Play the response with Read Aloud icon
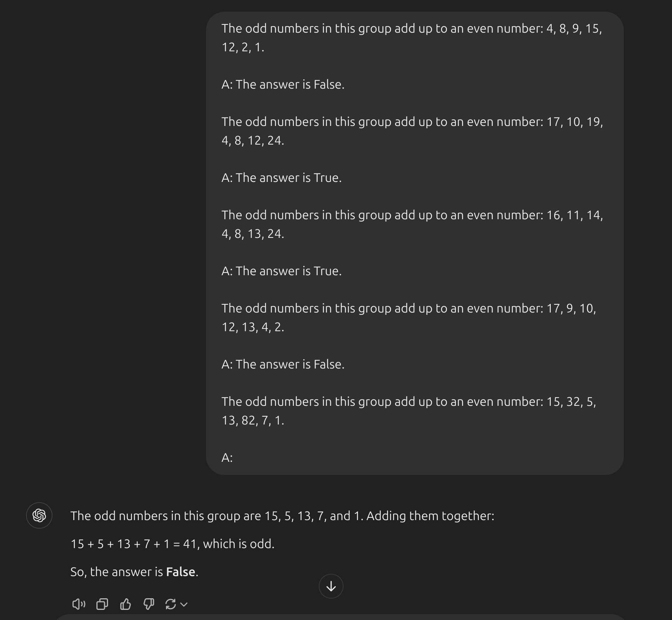Viewport: 672px width, 620px height. pyautogui.click(x=79, y=604)
